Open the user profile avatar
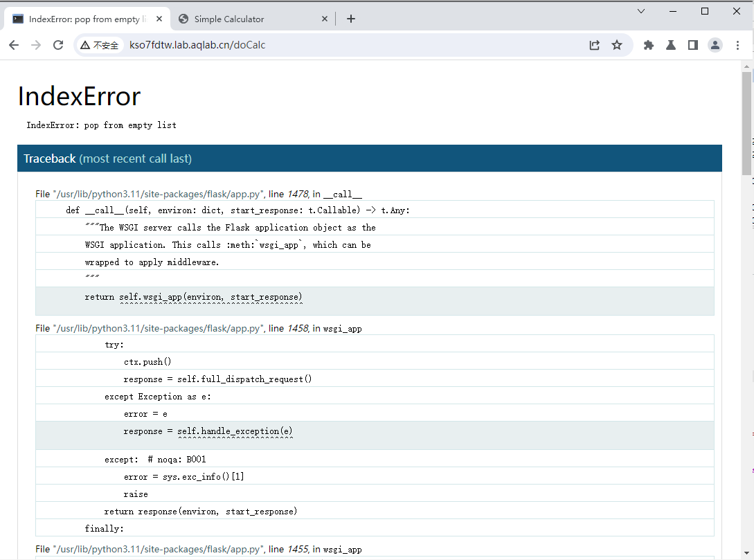This screenshot has width=754, height=560. pos(715,45)
